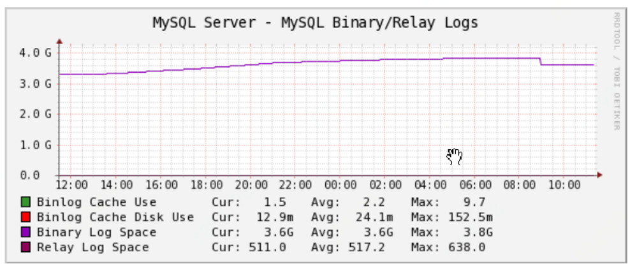Click the purple Binary Log Space swatch
This screenshot has height=264, width=644.
[26, 232]
